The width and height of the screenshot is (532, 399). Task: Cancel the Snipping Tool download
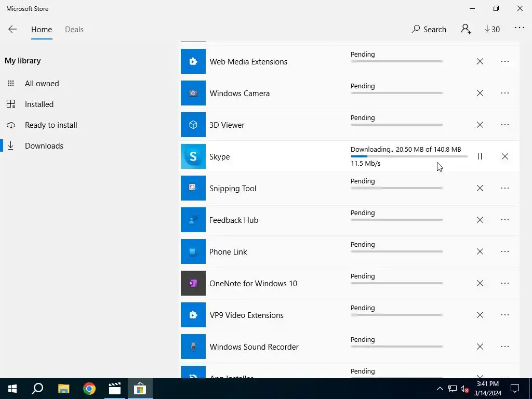(x=480, y=188)
